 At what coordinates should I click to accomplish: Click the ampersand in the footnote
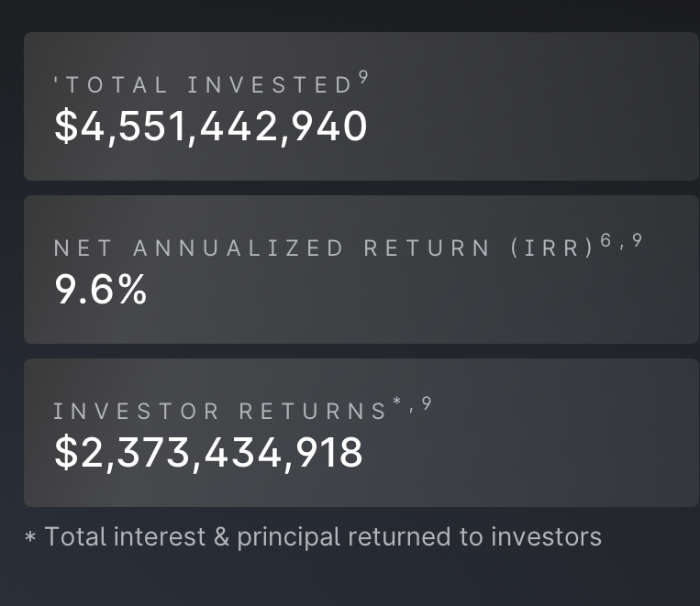(x=221, y=537)
